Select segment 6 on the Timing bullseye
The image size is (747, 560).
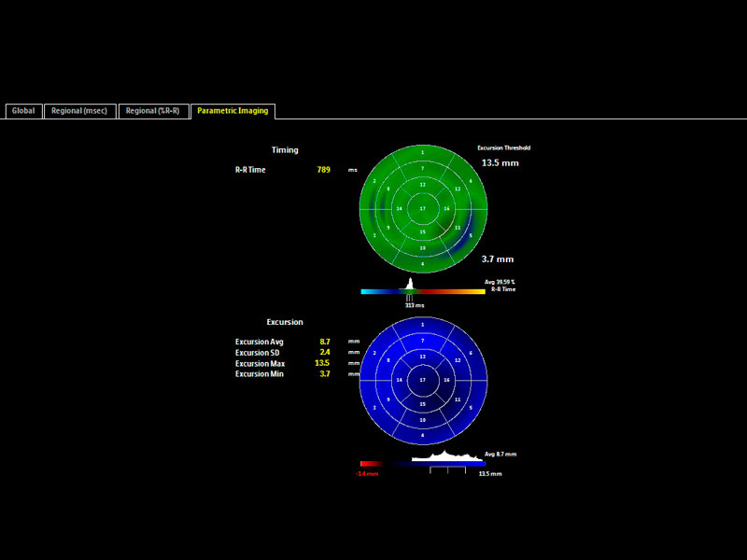point(471,181)
